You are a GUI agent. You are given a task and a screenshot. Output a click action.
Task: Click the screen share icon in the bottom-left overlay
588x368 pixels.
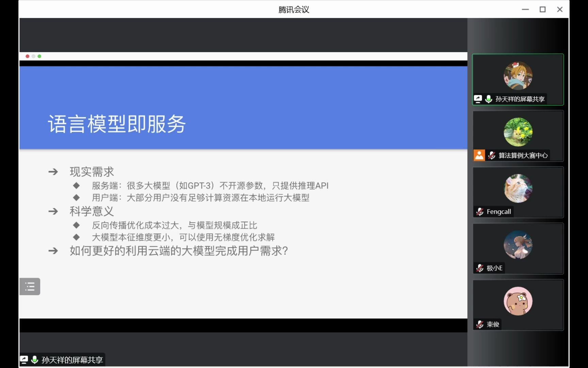click(24, 359)
